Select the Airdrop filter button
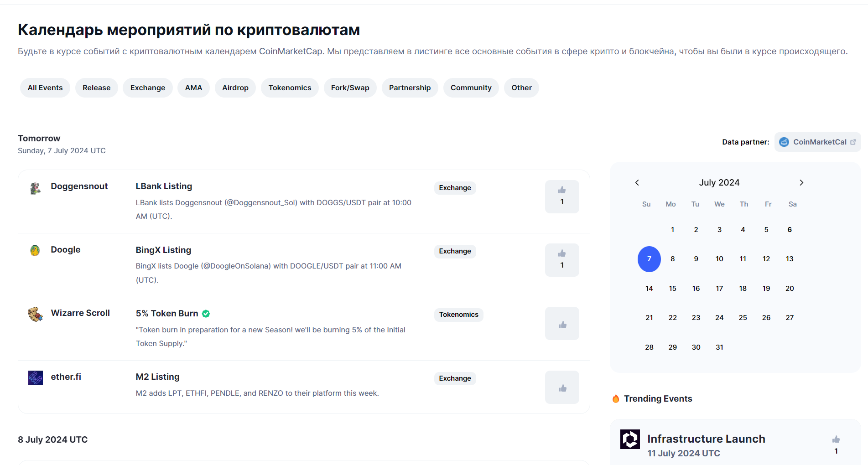The width and height of the screenshot is (868, 465). (x=235, y=88)
